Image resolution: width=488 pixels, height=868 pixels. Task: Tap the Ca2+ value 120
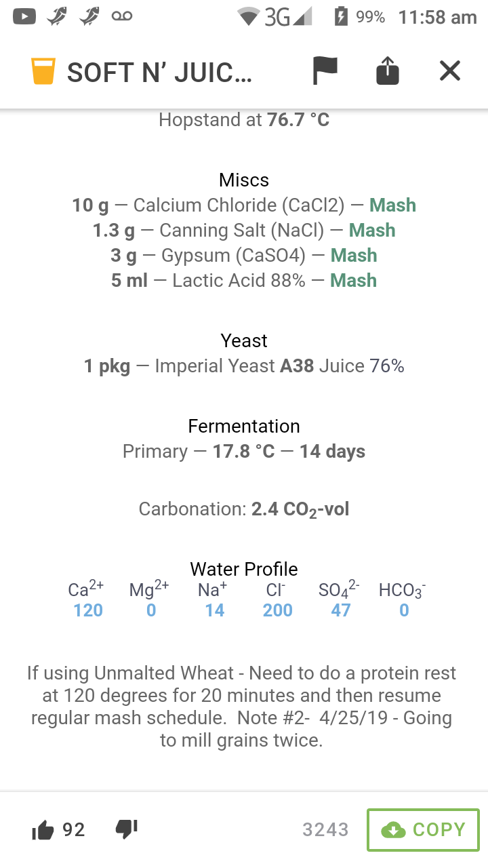88,610
